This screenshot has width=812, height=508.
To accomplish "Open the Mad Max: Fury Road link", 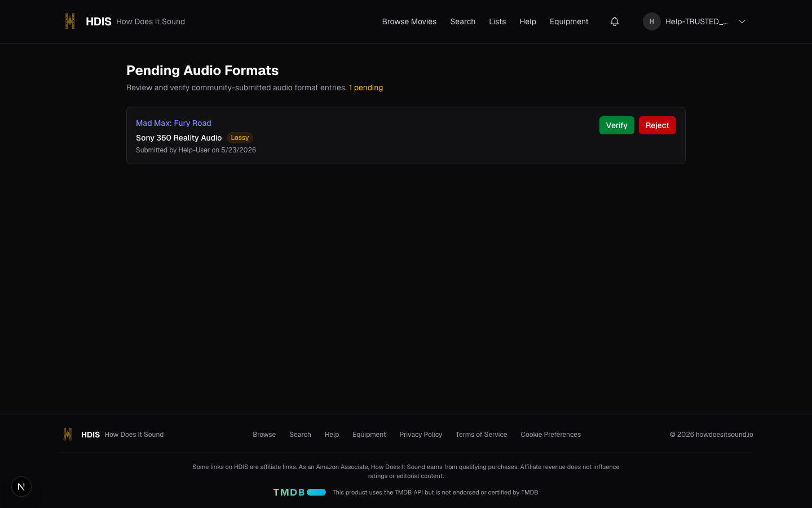I will coord(174,123).
